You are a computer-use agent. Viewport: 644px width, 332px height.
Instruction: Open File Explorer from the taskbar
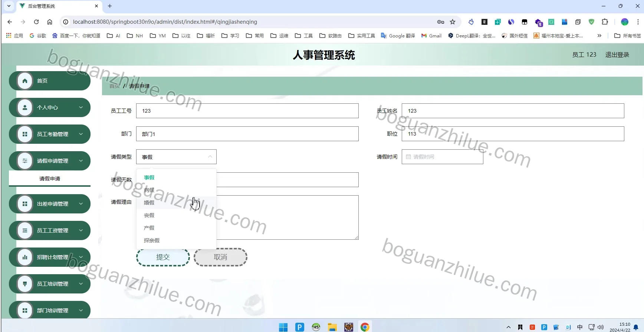pos(332,327)
